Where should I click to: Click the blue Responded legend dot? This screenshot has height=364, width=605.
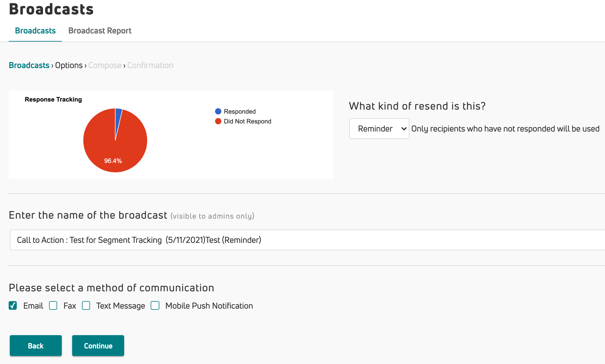tap(218, 111)
